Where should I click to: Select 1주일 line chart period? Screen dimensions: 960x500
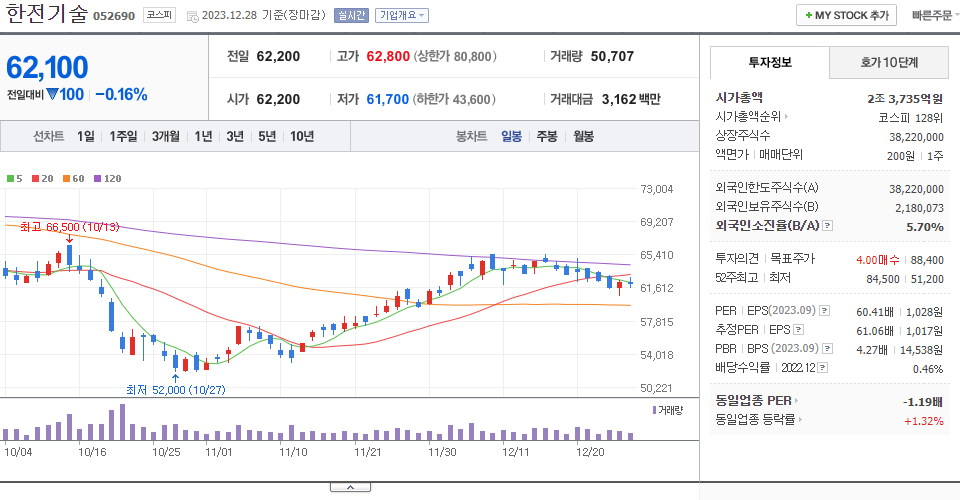coord(123,136)
